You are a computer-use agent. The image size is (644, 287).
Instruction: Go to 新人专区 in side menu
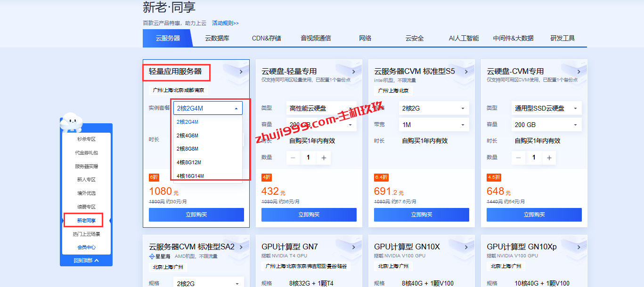(86, 180)
